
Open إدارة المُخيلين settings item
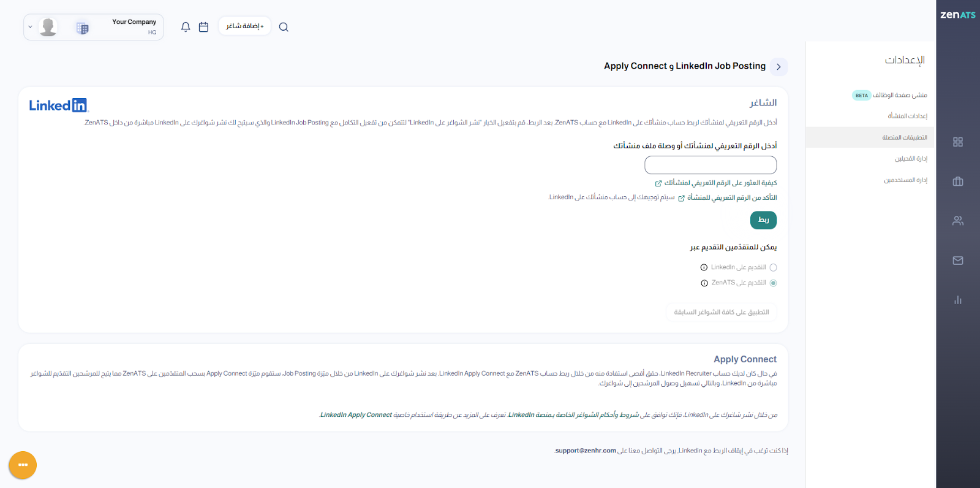coord(911,158)
